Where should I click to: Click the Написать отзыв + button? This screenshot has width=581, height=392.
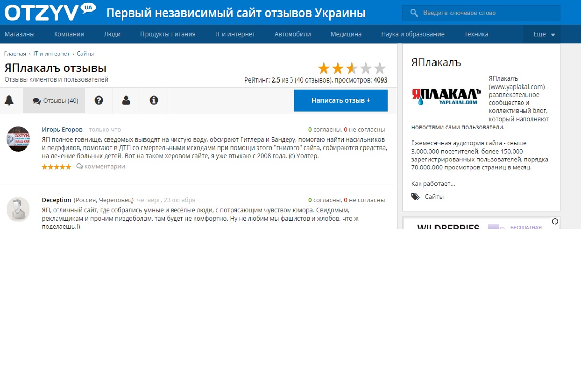(x=341, y=100)
